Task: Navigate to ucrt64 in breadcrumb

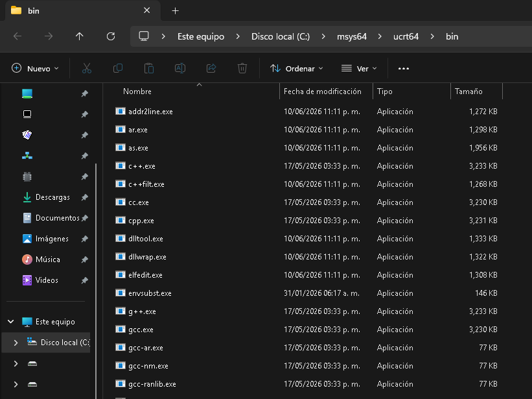Action: 406,36
